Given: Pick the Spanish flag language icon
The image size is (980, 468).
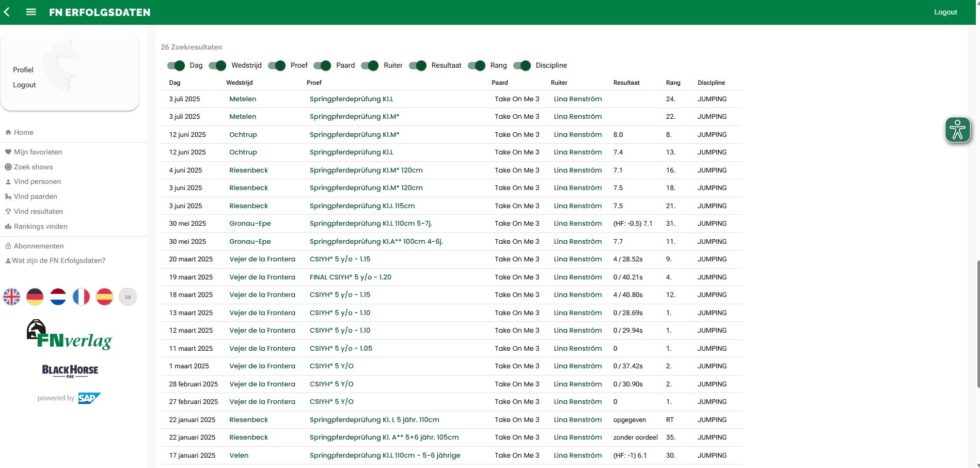Looking at the screenshot, I should click(104, 297).
